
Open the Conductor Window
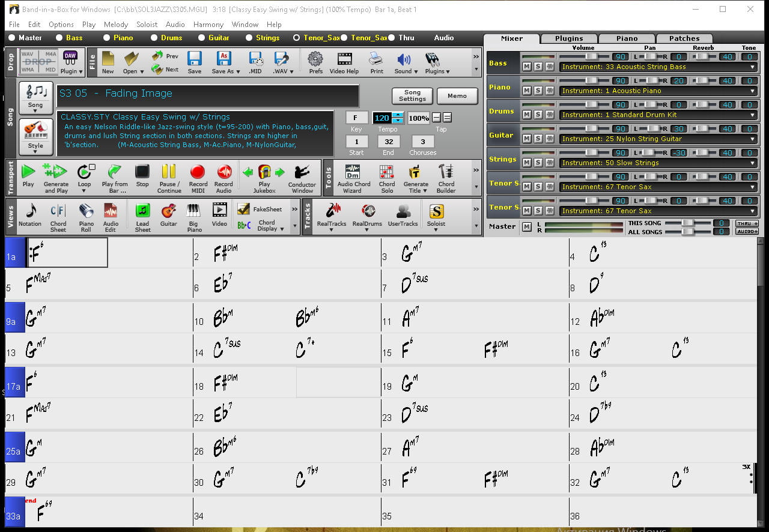pyautogui.click(x=302, y=178)
